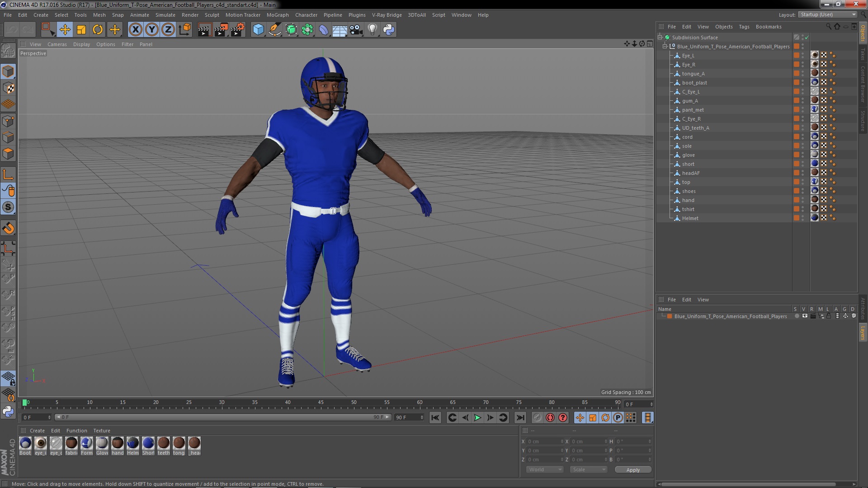Click the live selection tool icon

pos(48,30)
